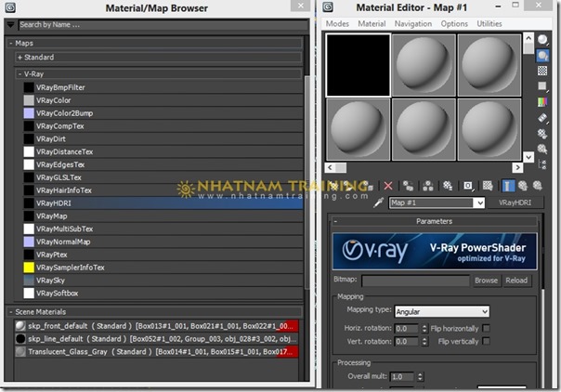The image size is (561, 392).
Task: Click the Overall mult value field
Action: 403,376
